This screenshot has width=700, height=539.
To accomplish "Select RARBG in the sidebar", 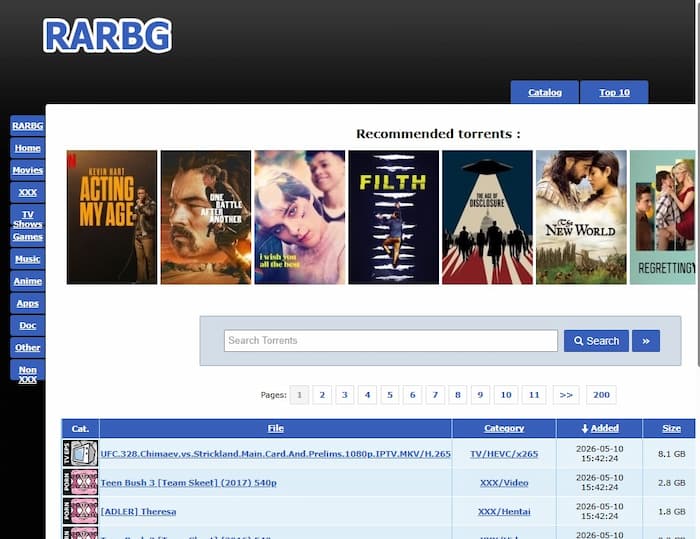I will (x=28, y=126).
